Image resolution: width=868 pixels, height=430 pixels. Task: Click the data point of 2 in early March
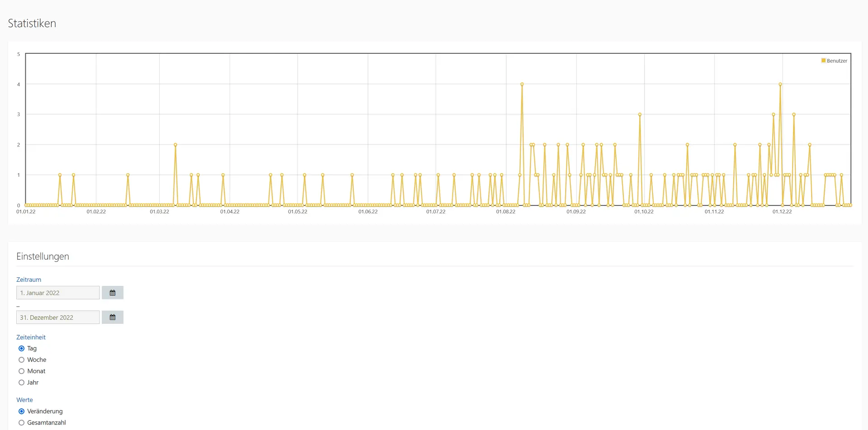point(175,145)
